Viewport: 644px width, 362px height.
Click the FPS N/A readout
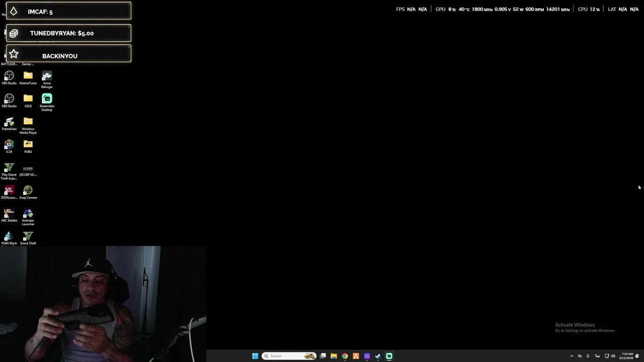coord(412,9)
